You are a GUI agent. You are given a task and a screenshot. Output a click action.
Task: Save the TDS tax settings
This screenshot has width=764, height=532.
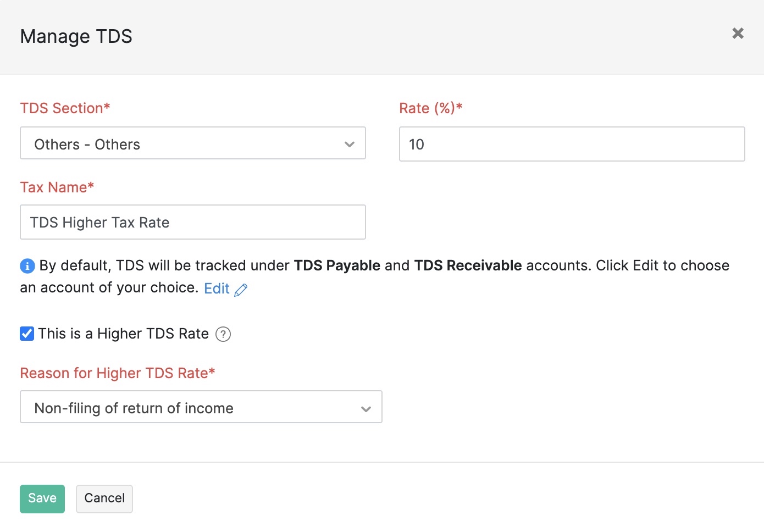tap(42, 498)
